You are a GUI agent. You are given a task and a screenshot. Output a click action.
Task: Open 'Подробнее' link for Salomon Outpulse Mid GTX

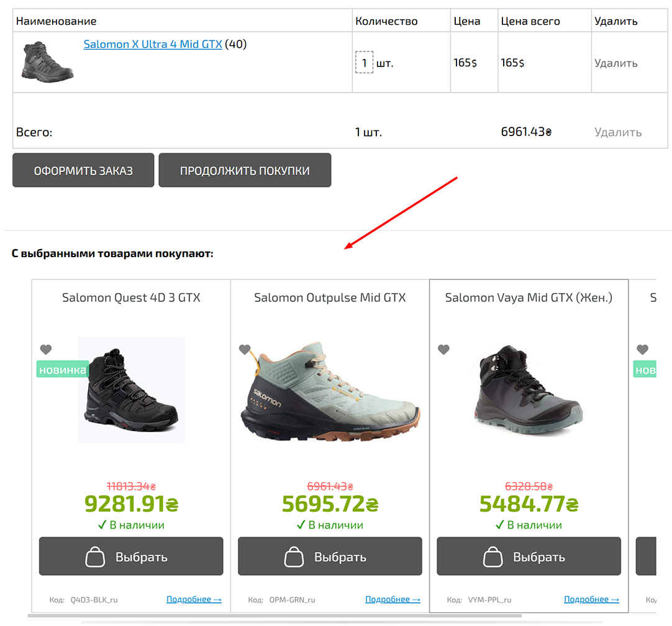coord(393,599)
